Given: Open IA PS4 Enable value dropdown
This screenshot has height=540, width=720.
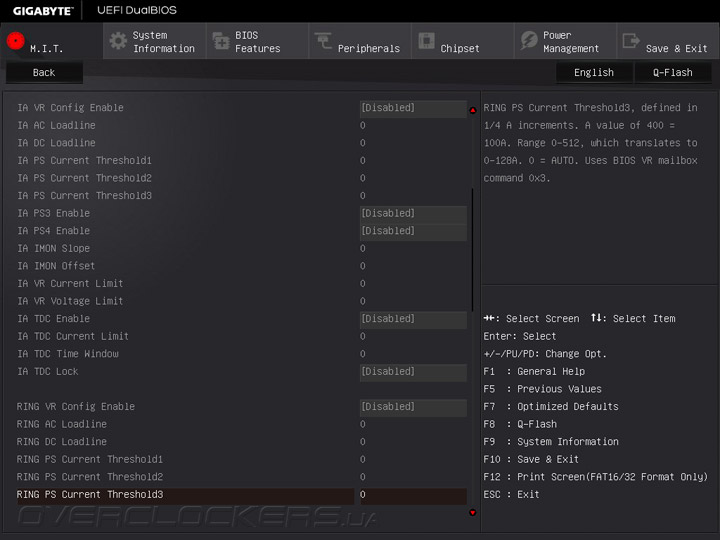Looking at the screenshot, I should click(x=413, y=231).
